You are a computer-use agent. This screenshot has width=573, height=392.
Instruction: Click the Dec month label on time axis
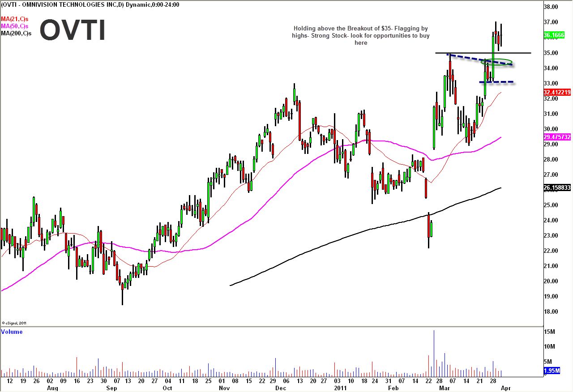[x=280, y=388]
